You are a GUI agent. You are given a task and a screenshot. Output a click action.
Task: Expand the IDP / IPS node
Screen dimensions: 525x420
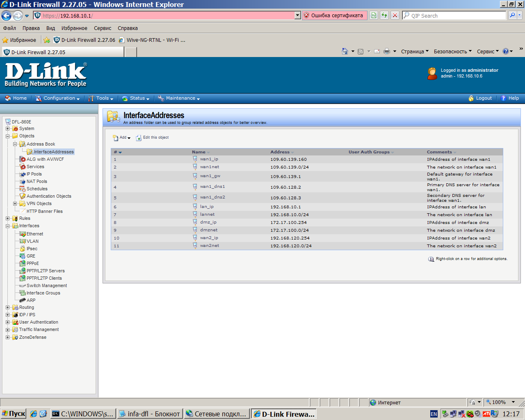(7, 315)
